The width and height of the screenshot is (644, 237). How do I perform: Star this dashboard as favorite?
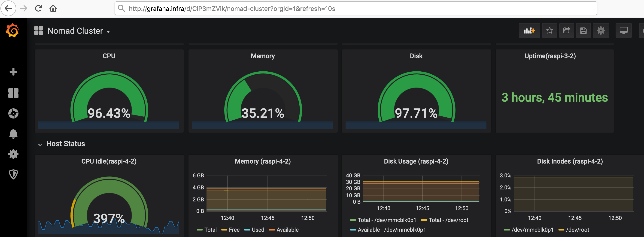(x=550, y=30)
